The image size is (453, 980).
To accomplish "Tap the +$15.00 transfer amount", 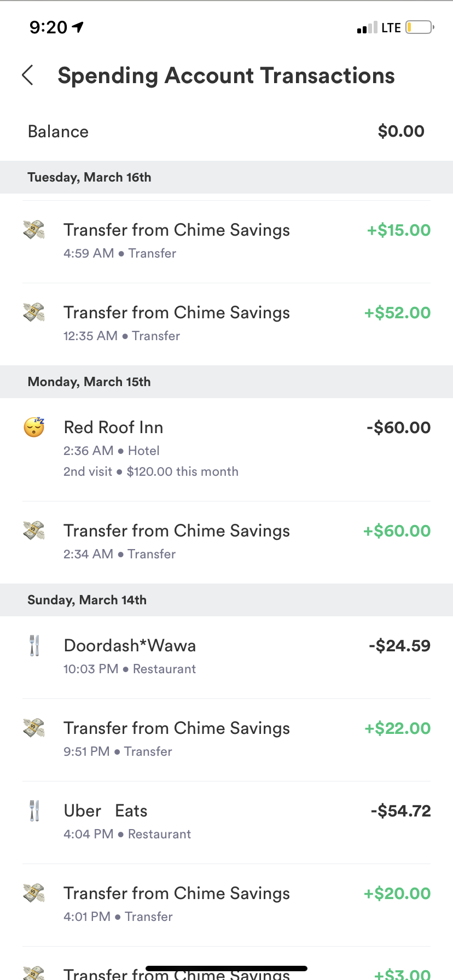I will click(398, 230).
